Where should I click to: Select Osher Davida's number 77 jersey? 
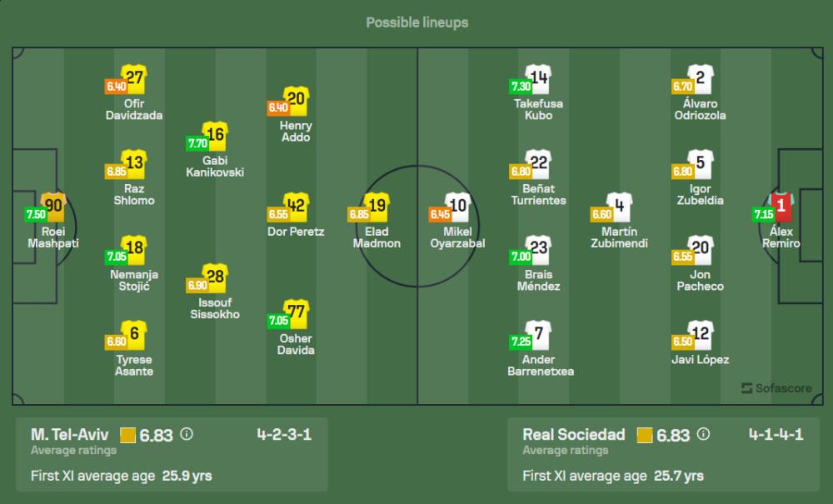pyautogui.click(x=296, y=314)
